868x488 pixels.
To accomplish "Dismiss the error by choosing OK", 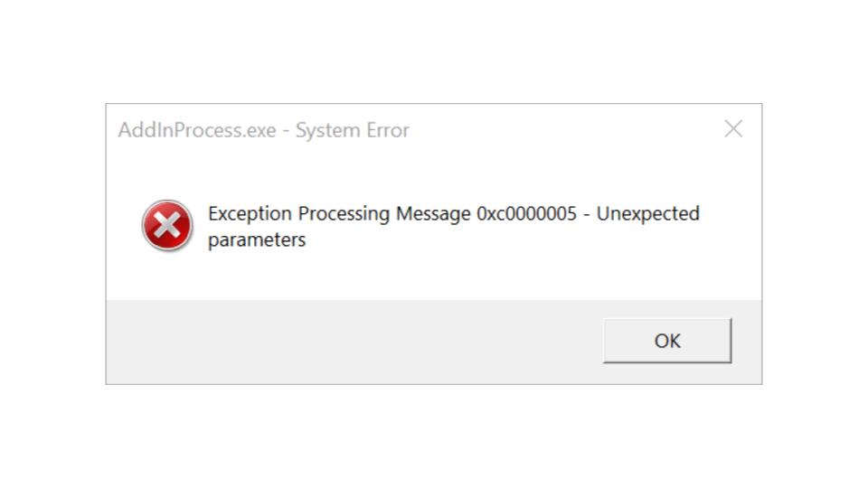I will [x=667, y=341].
